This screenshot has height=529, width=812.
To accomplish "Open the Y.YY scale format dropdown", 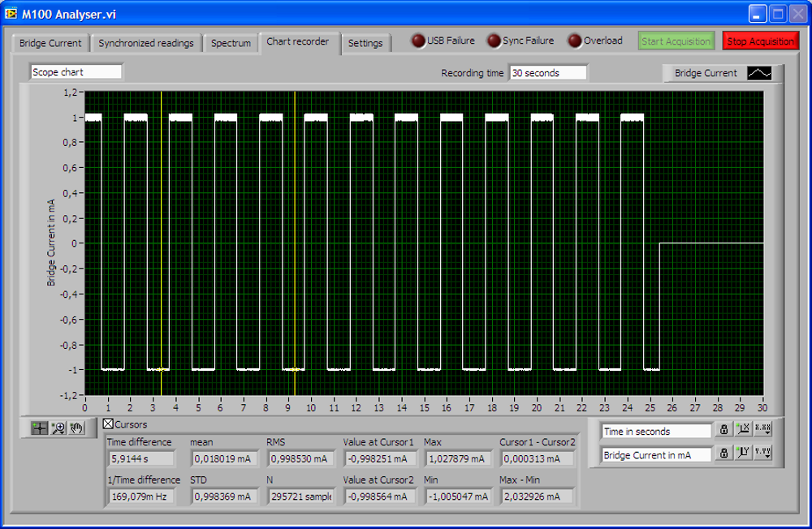I will coord(763,453).
